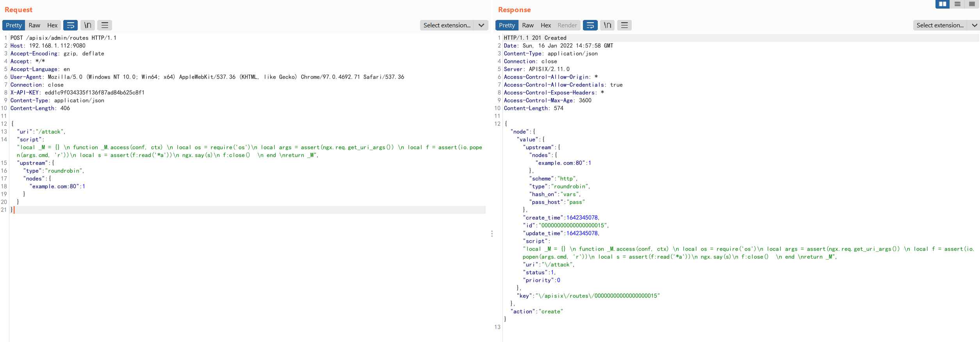The width and height of the screenshot is (980, 342).
Task: Click the panel divider drag handle dots
Action: tap(492, 234)
